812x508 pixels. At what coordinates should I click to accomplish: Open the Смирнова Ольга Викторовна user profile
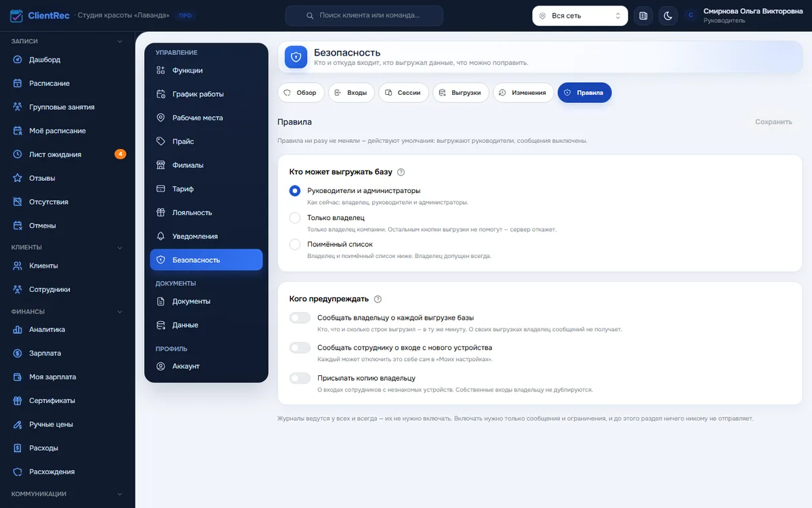click(x=744, y=16)
